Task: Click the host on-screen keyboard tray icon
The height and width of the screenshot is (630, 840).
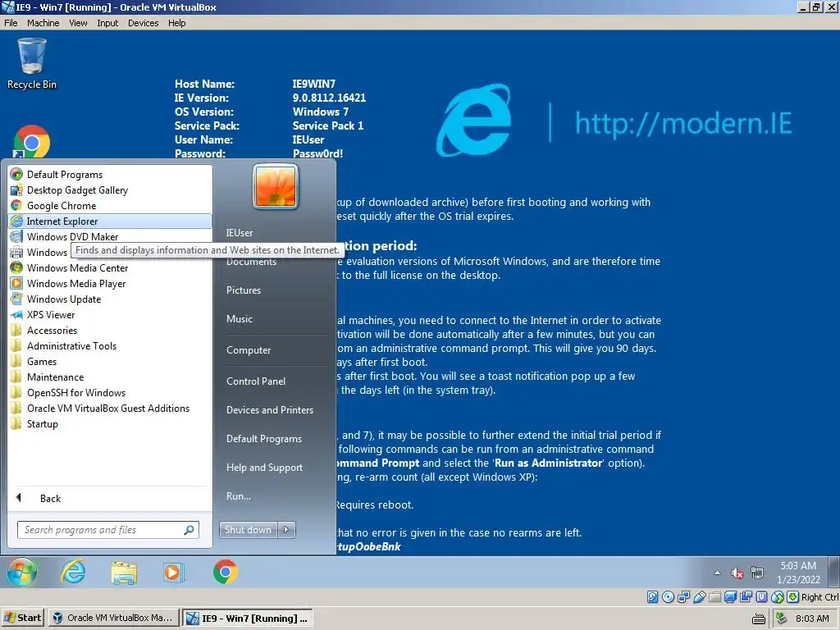Action: [758, 619]
